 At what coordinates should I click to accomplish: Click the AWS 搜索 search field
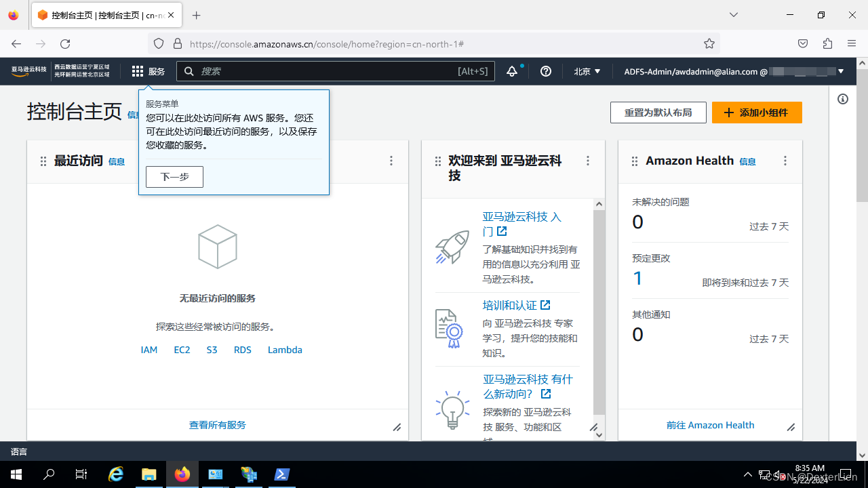336,71
